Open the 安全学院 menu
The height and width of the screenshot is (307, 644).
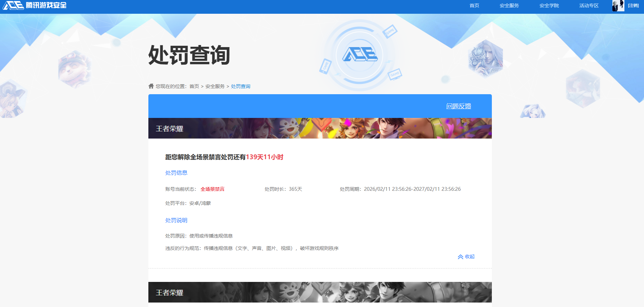coord(549,6)
